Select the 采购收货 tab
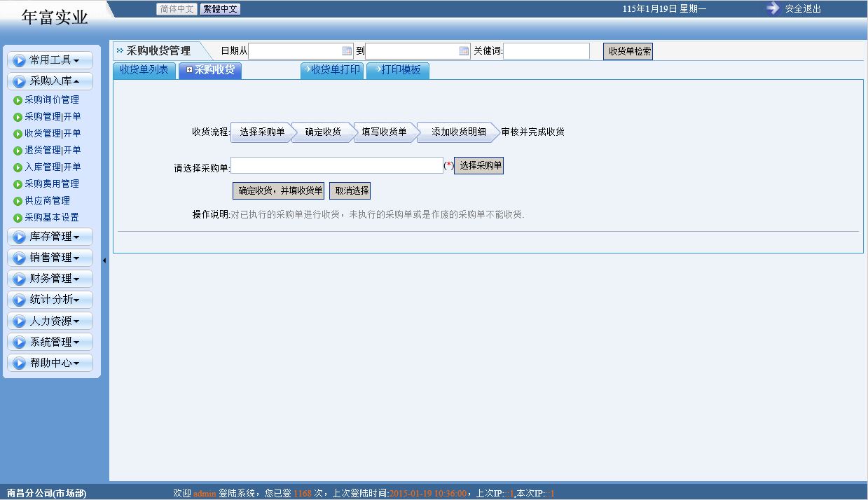Screen dimensions: 868x500 tap(210, 71)
